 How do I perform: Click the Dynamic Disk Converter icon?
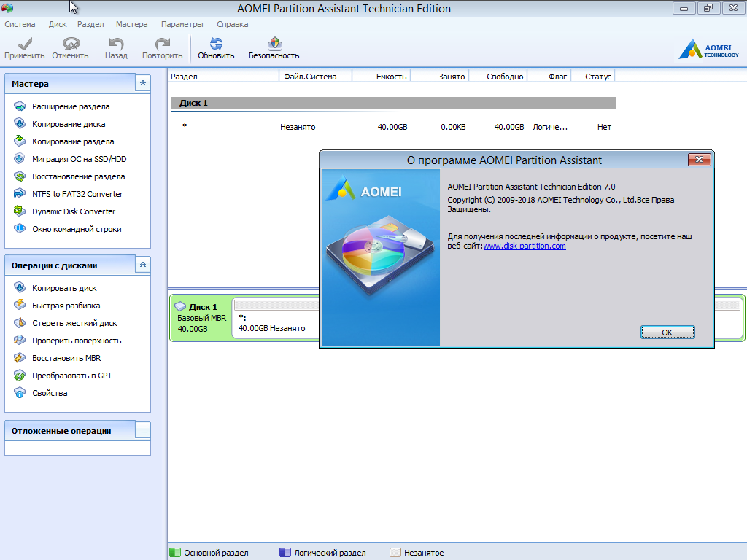click(x=20, y=211)
